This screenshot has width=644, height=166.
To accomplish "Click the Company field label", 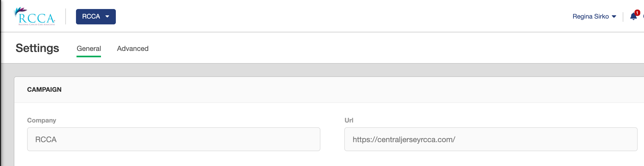I will (x=41, y=120).
